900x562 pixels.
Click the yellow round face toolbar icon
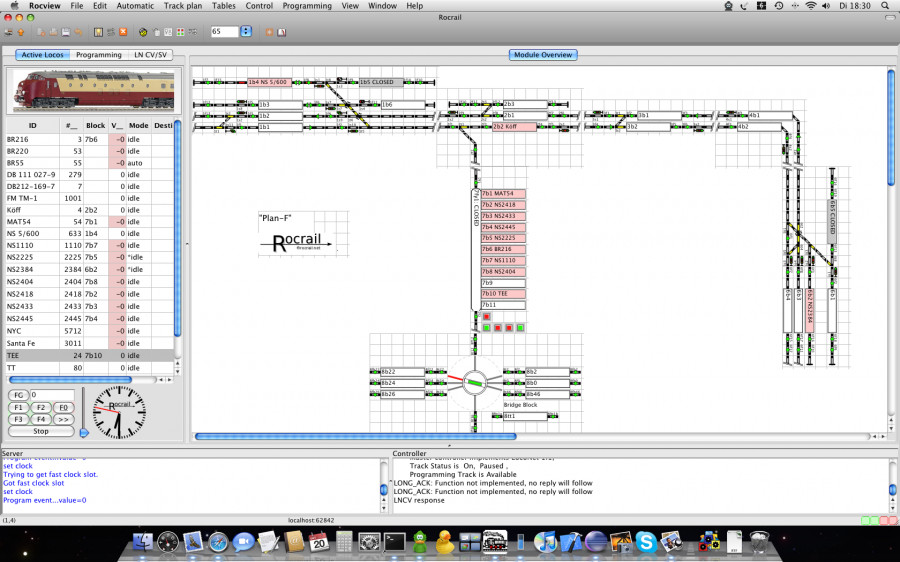(x=143, y=32)
